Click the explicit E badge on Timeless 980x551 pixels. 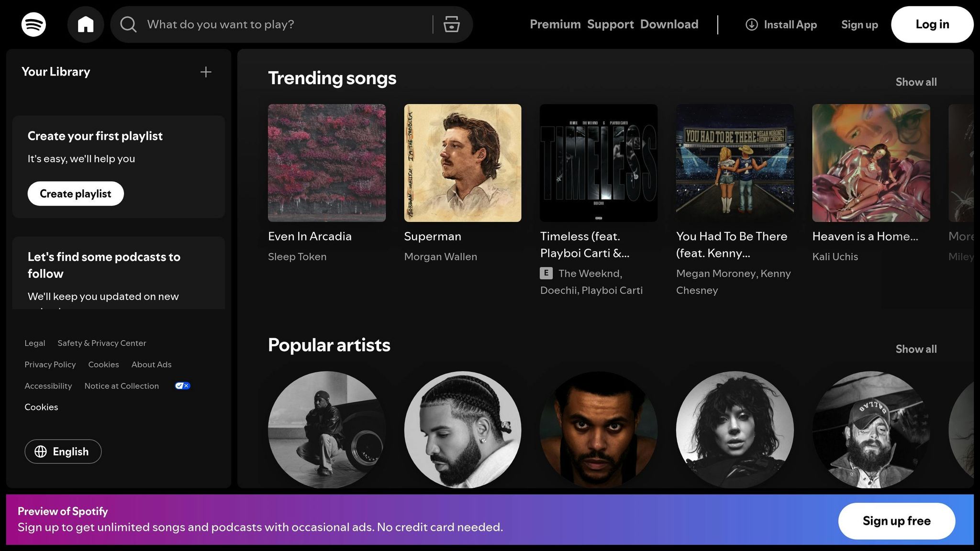pos(546,273)
